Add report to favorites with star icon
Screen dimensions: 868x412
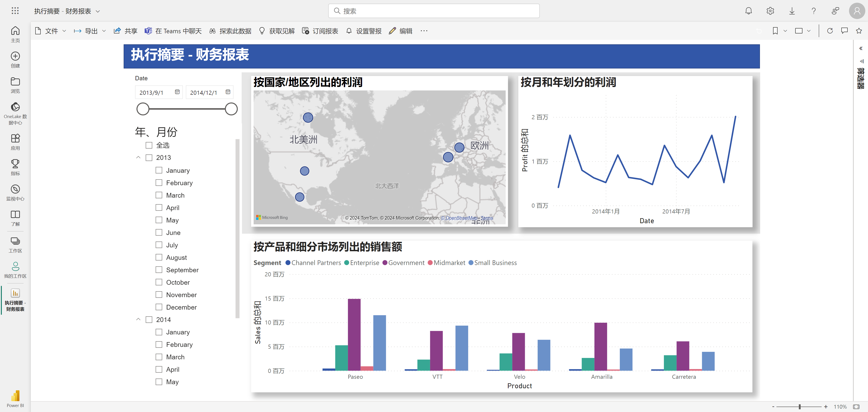[x=859, y=31]
